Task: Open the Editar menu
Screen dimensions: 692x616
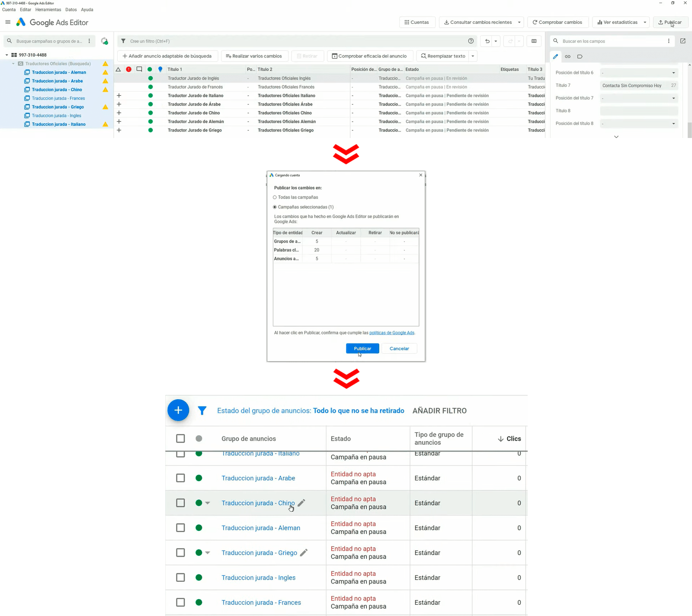Action: [26, 10]
